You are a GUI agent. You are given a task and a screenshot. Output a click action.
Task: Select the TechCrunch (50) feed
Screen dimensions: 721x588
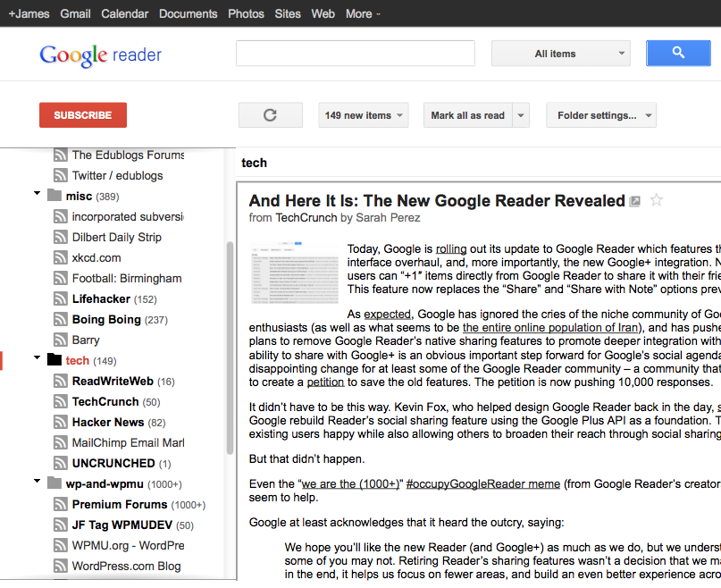click(x=116, y=401)
